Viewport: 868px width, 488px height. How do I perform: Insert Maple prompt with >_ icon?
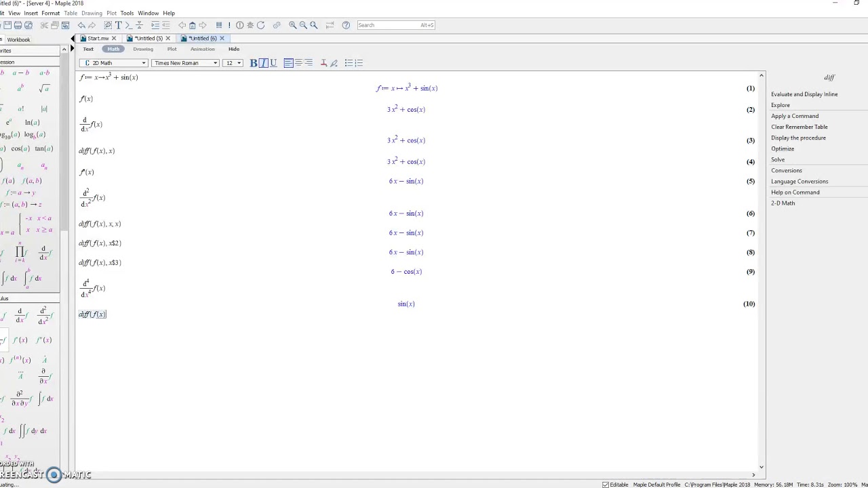pos(129,25)
